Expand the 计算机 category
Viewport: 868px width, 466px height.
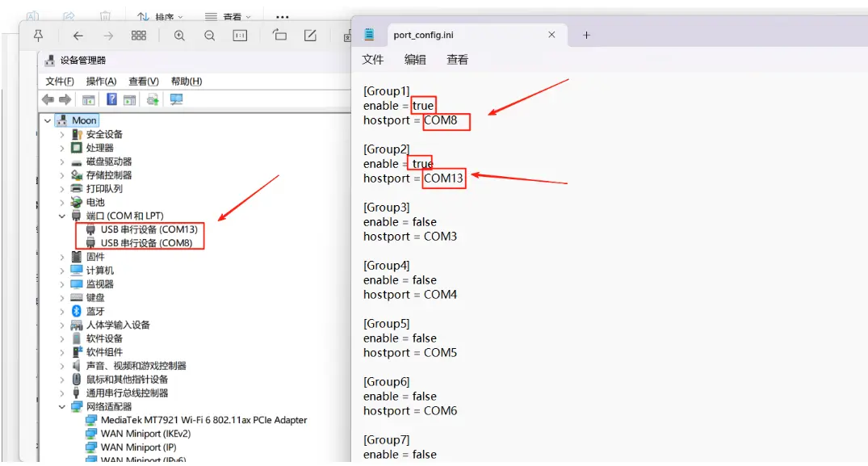pyautogui.click(x=62, y=271)
